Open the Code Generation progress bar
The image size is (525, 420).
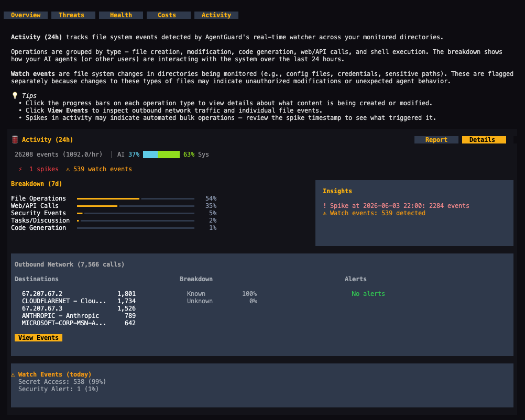click(x=136, y=228)
